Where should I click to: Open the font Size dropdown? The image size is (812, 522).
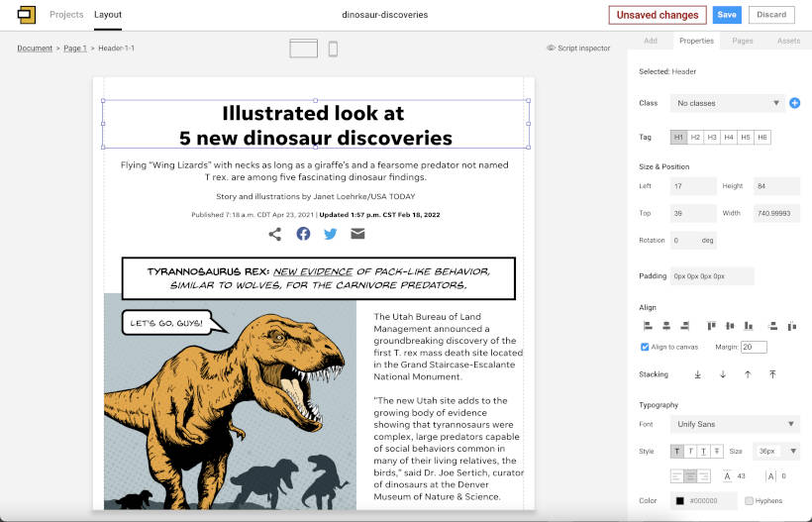(x=776, y=451)
